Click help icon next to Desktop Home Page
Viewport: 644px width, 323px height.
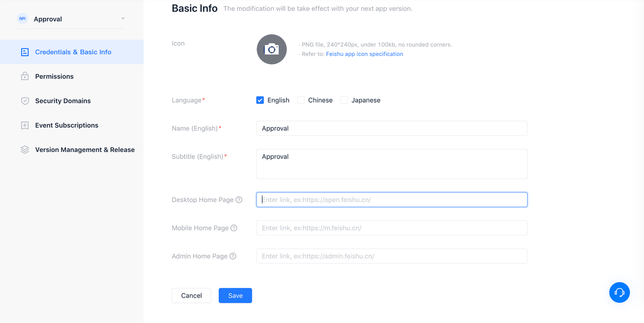click(x=239, y=200)
